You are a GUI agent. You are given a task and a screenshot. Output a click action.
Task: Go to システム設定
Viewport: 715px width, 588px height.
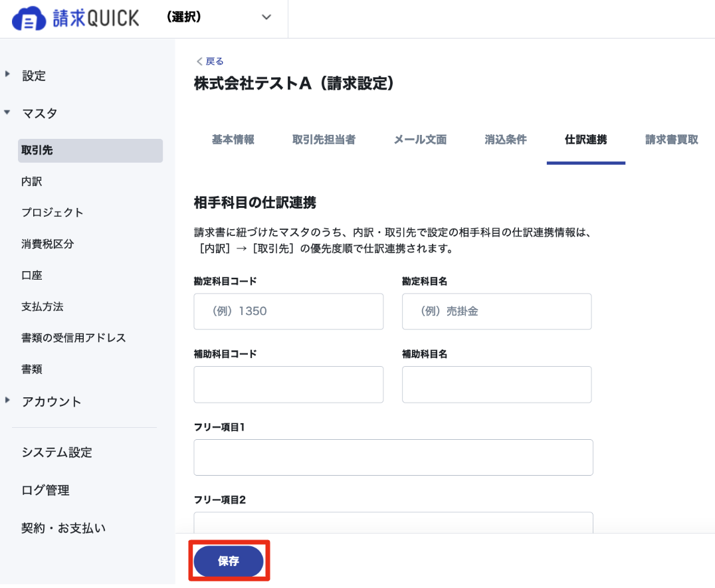(x=57, y=452)
